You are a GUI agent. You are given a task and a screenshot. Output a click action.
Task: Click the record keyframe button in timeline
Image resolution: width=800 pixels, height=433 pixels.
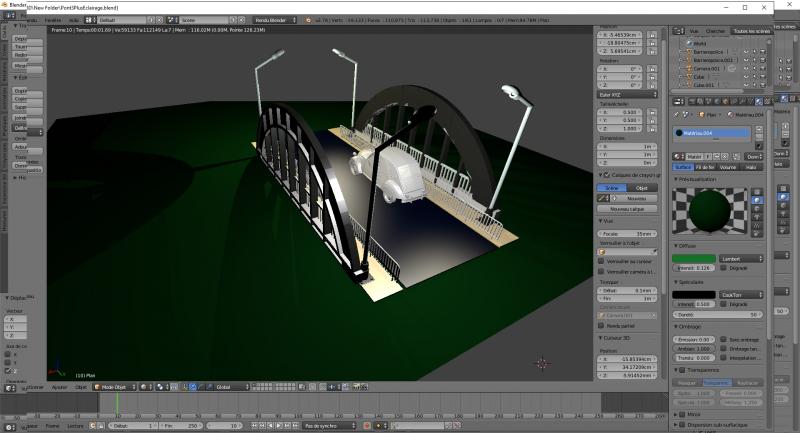(x=366, y=425)
